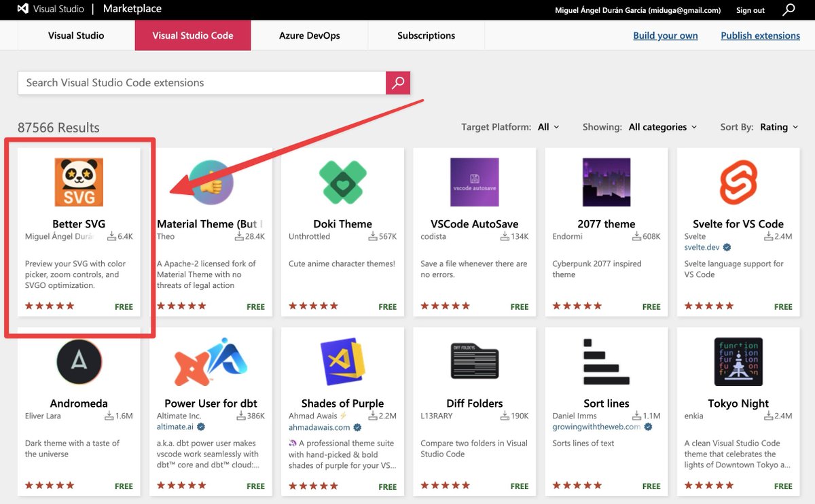Click verified badge next to altimate.ai

(201, 427)
